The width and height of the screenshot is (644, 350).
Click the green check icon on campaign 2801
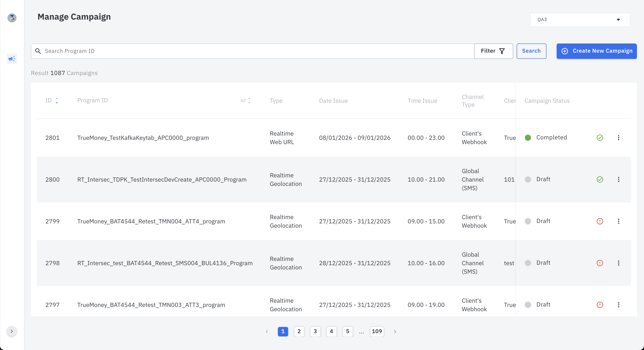point(600,138)
